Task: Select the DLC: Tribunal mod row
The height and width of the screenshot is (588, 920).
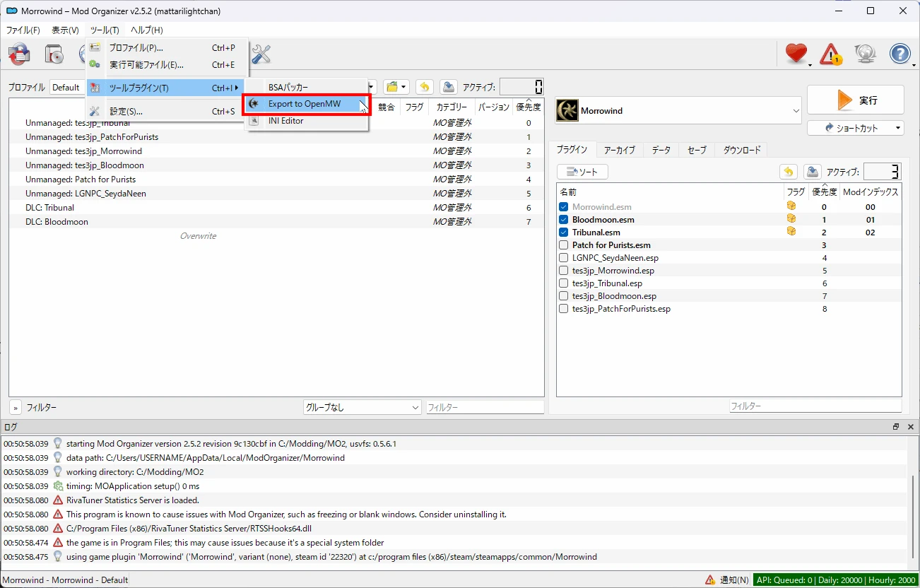Action: (276, 208)
